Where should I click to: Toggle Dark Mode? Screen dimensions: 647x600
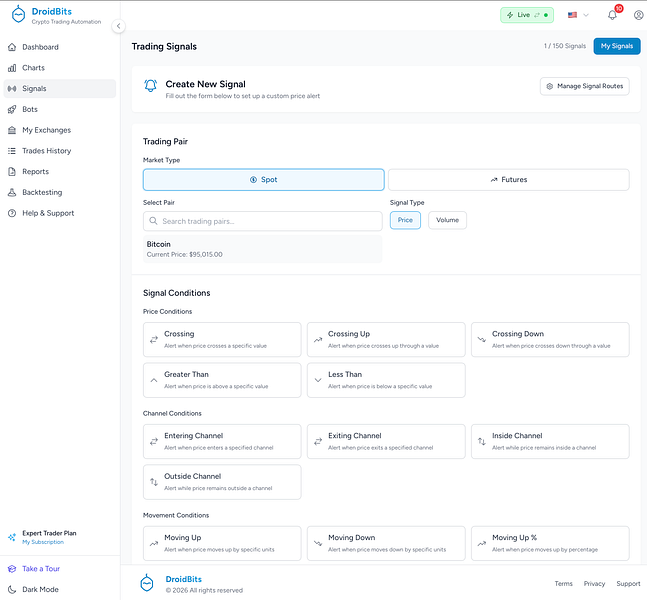pyautogui.click(x=40, y=589)
